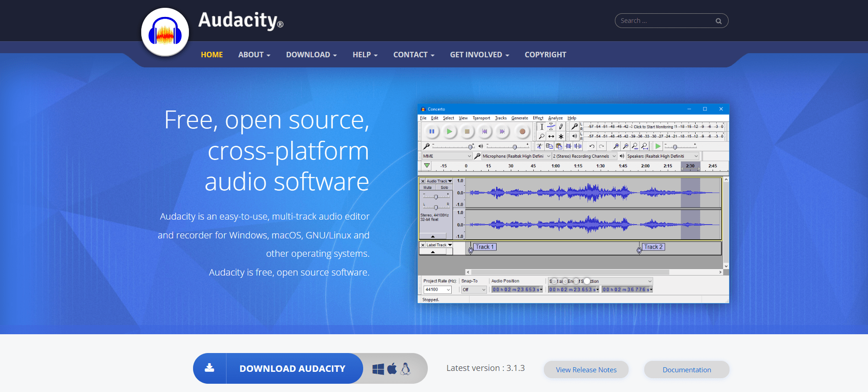Image resolution: width=868 pixels, height=392 pixels.
Task: Expand the HELP navigation menu
Action: point(365,55)
